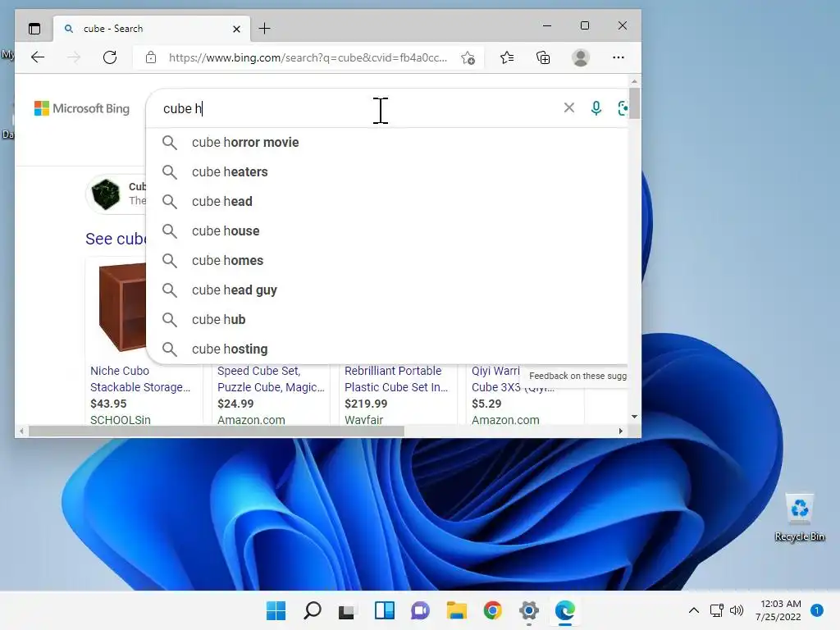
Task: Click the page vertical scrollbar thumb
Action: tap(634, 103)
